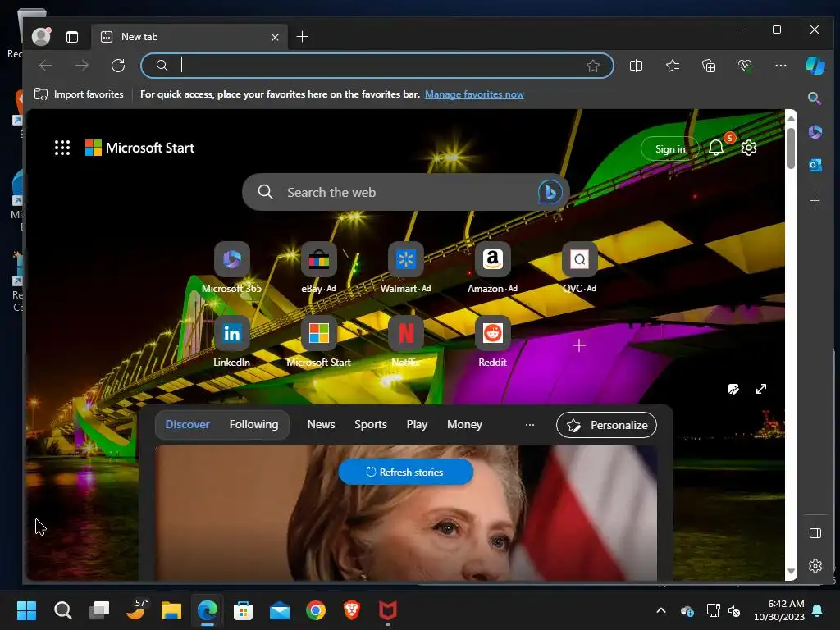Image resolution: width=840 pixels, height=630 pixels.
Task: Open Outlook icon in Edge sidebar
Action: point(815,165)
